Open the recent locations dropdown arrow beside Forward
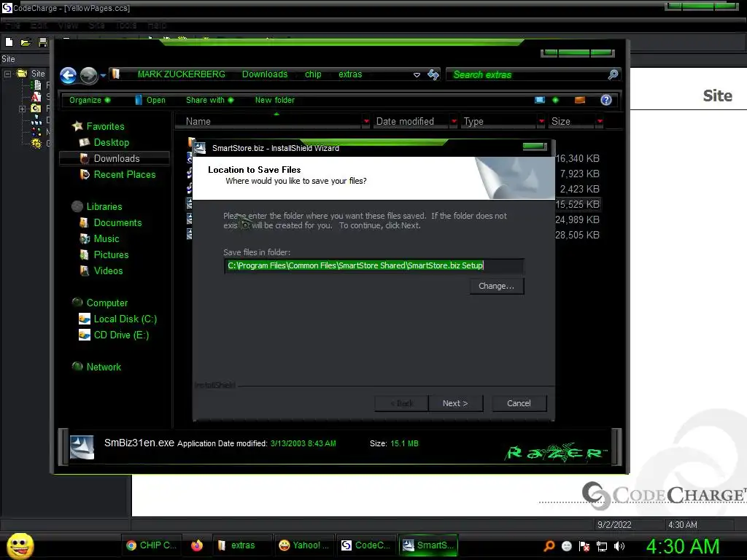This screenshot has width=747, height=560. coord(103,75)
